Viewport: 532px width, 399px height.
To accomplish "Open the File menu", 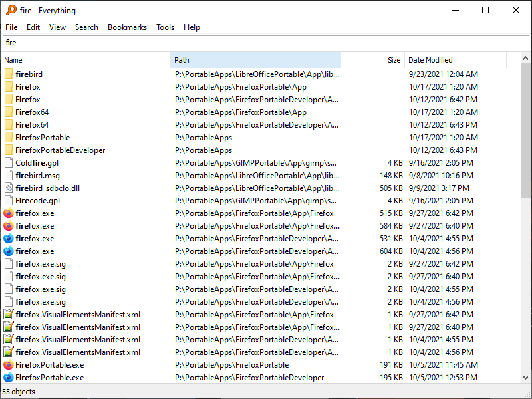I will (x=11, y=27).
